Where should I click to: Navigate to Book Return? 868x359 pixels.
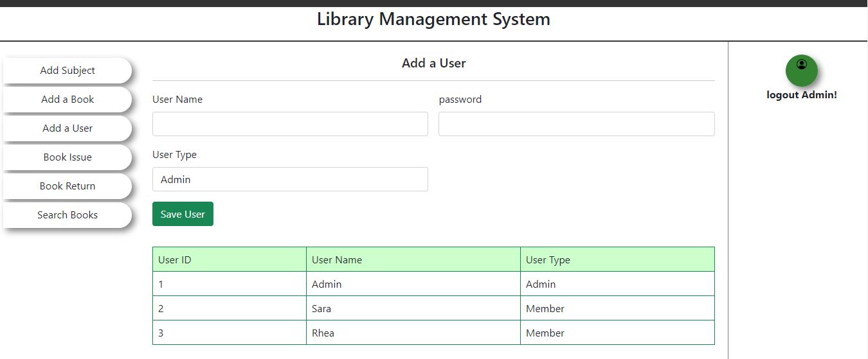click(68, 186)
